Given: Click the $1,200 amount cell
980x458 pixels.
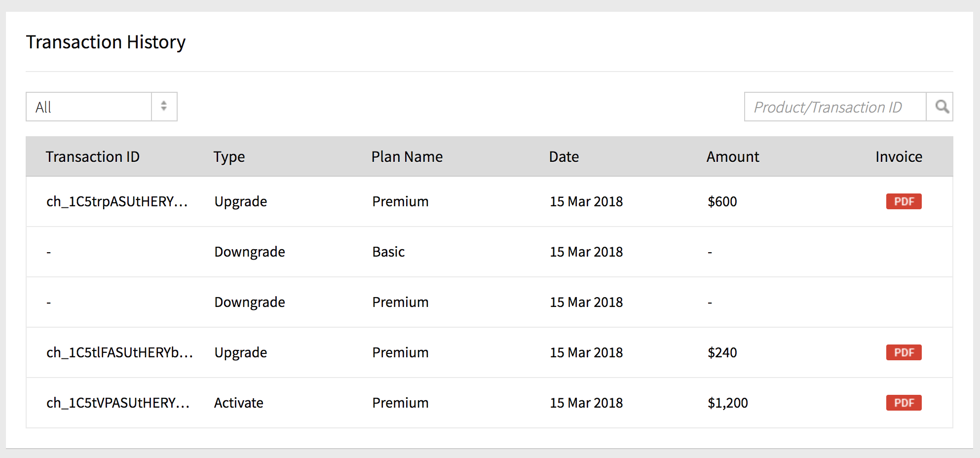Looking at the screenshot, I should (728, 403).
